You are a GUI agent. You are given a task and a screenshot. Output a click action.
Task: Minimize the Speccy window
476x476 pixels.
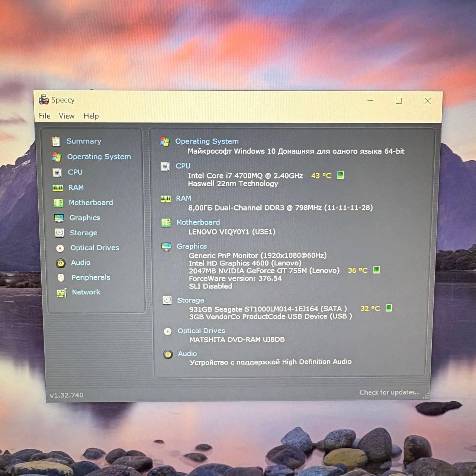[x=370, y=100]
